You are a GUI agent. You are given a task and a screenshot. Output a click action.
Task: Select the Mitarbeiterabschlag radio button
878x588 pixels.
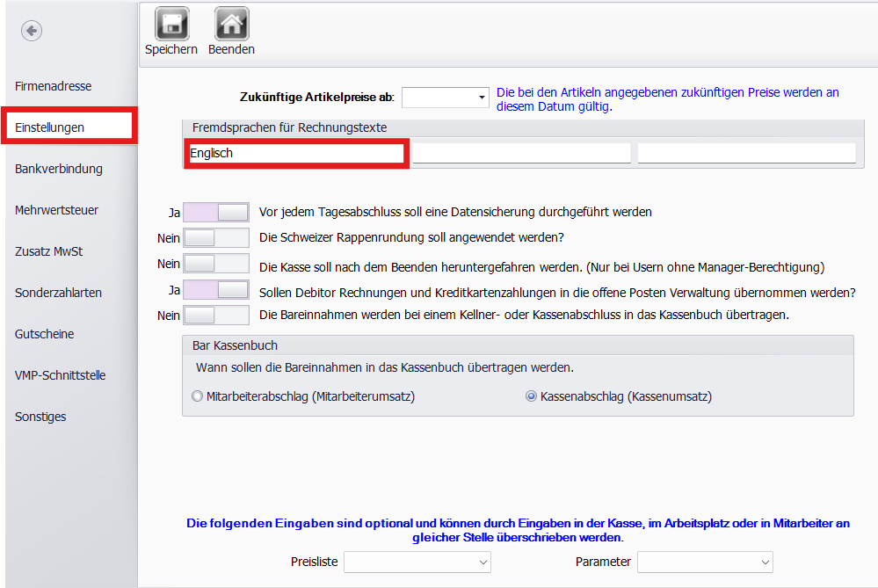[x=197, y=396]
